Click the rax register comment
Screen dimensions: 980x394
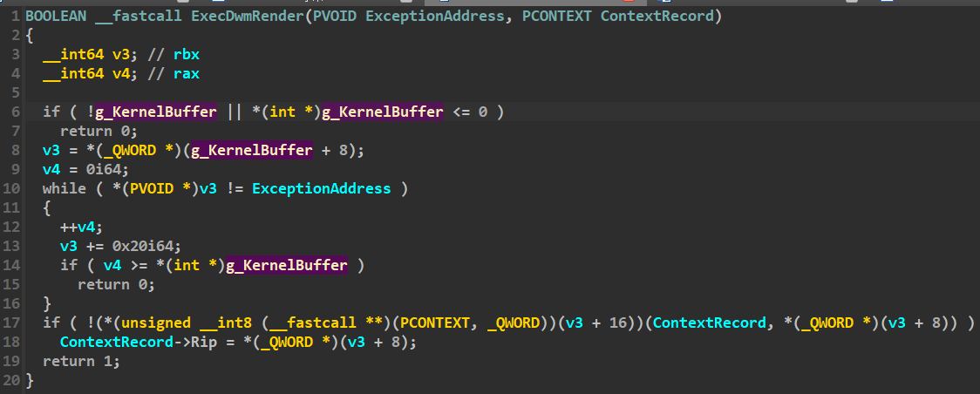click(187, 74)
